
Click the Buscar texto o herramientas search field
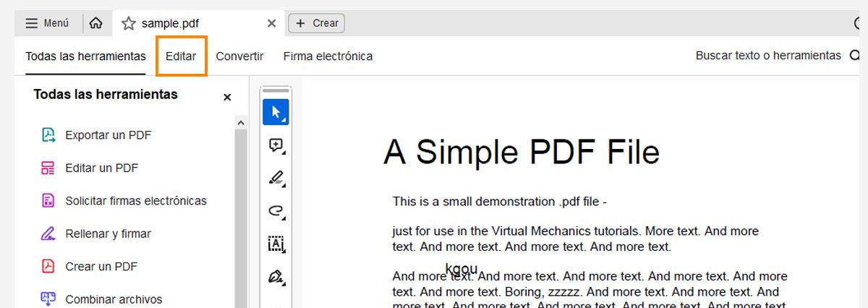pos(768,56)
